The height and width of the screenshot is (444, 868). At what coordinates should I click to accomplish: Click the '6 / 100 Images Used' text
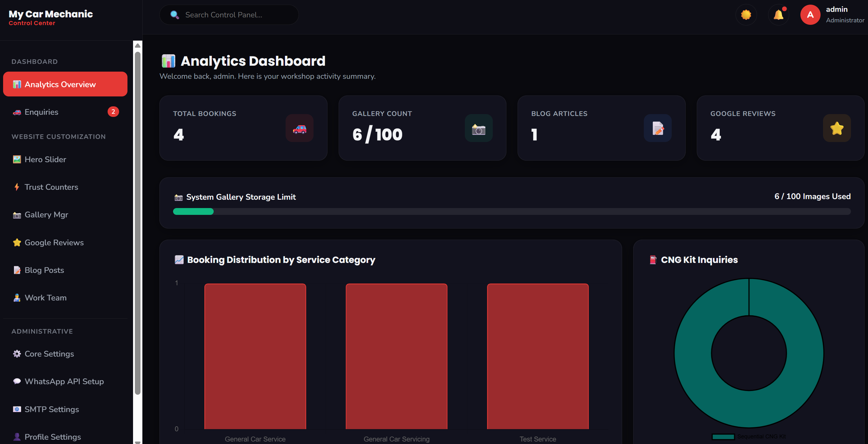click(812, 196)
